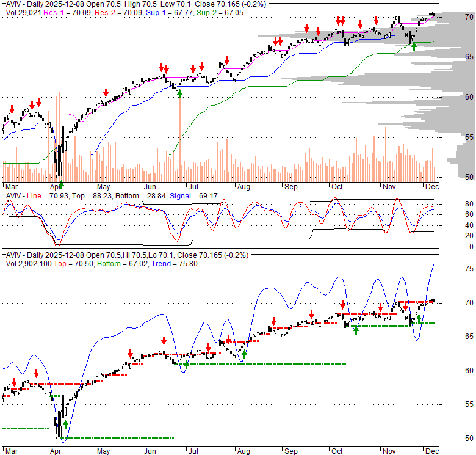Viewport: 476px width, 455px height.
Task: Click the 'Sep' label on the top chart axis
Action: (x=291, y=186)
